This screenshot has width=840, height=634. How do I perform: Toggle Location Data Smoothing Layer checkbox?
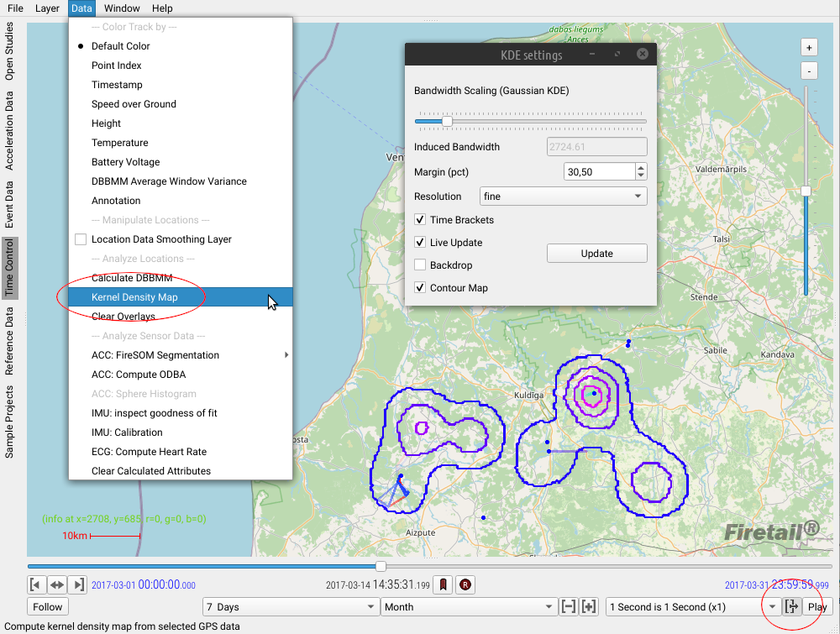pyautogui.click(x=81, y=239)
